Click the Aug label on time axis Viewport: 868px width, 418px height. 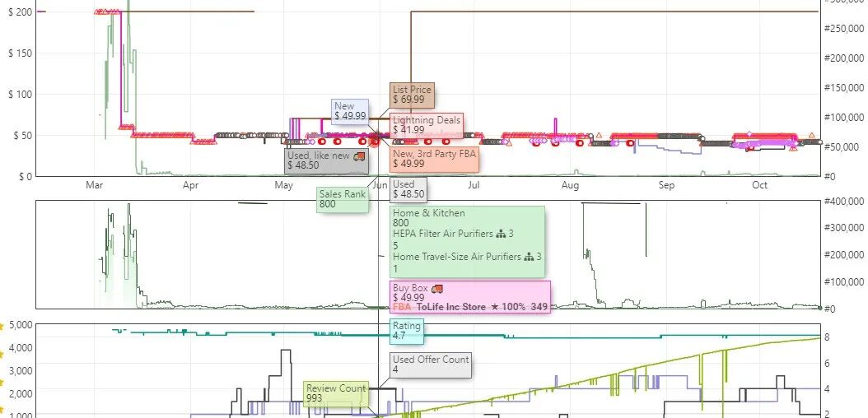pyautogui.click(x=570, y=185)
